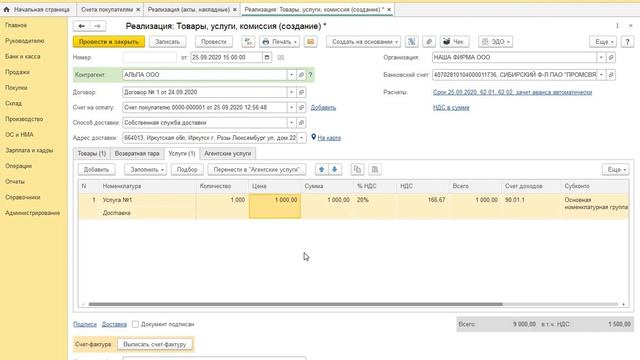Open the three-dot menu at top right
640x360 pixels.
point(617,26)
